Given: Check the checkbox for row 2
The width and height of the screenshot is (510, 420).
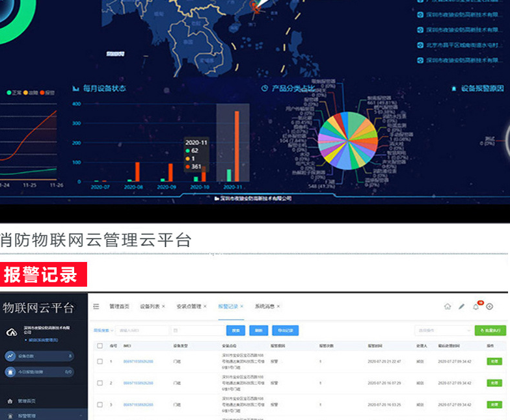Looking at the screenshot, I should tap(100, 383).
